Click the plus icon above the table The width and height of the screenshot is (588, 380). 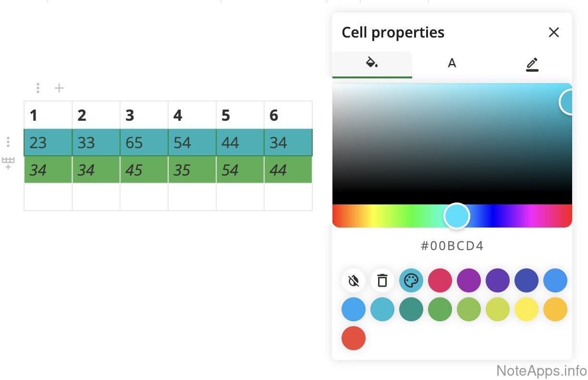pos(59,88)
